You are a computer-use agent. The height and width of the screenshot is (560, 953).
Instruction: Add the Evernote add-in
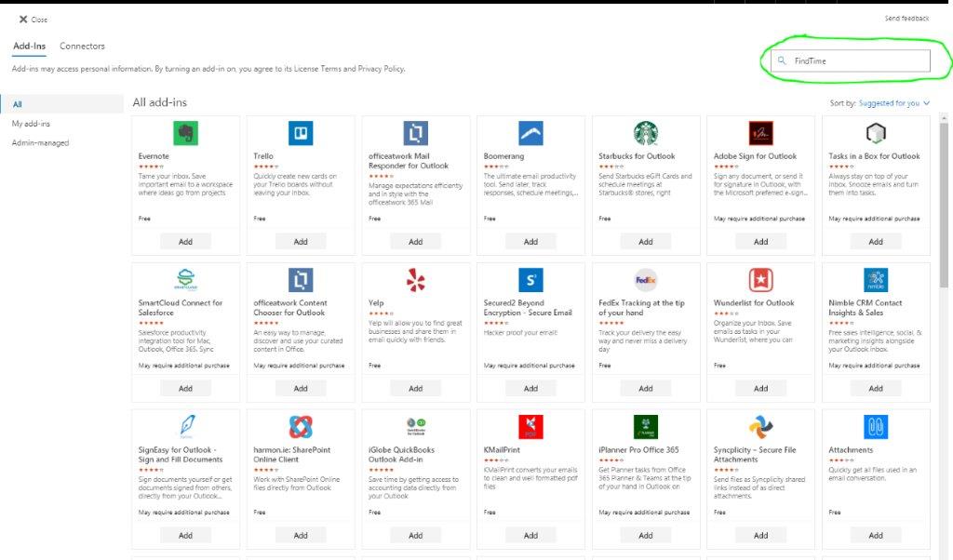coord(185,242)
